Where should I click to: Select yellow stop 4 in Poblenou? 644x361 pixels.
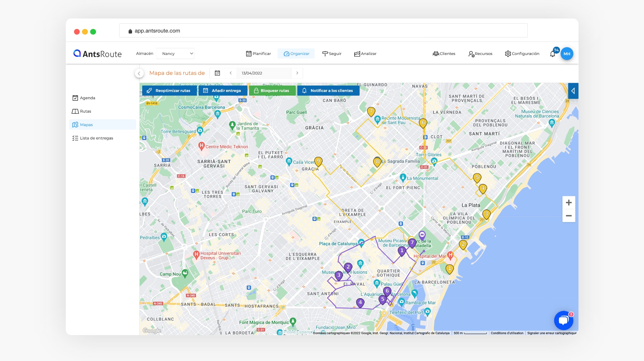483,189
